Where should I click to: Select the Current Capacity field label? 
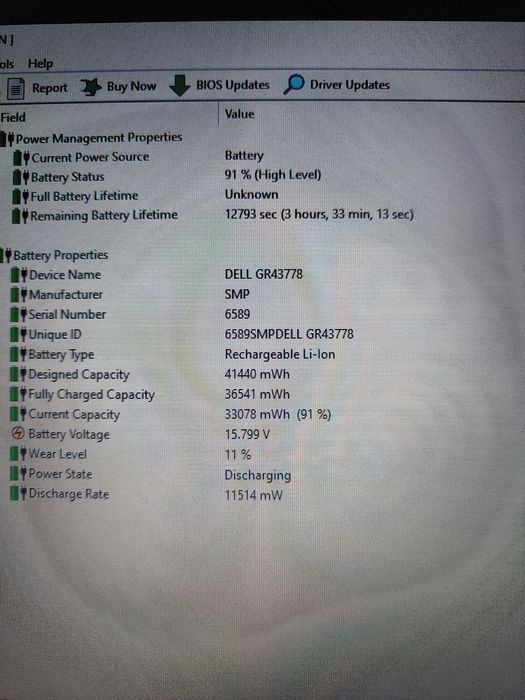pos(74,415)
